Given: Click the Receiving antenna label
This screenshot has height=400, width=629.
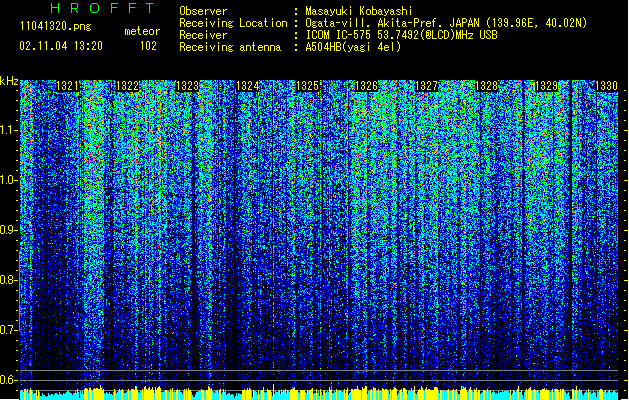Looking at the screenshot, I should 230,47.
